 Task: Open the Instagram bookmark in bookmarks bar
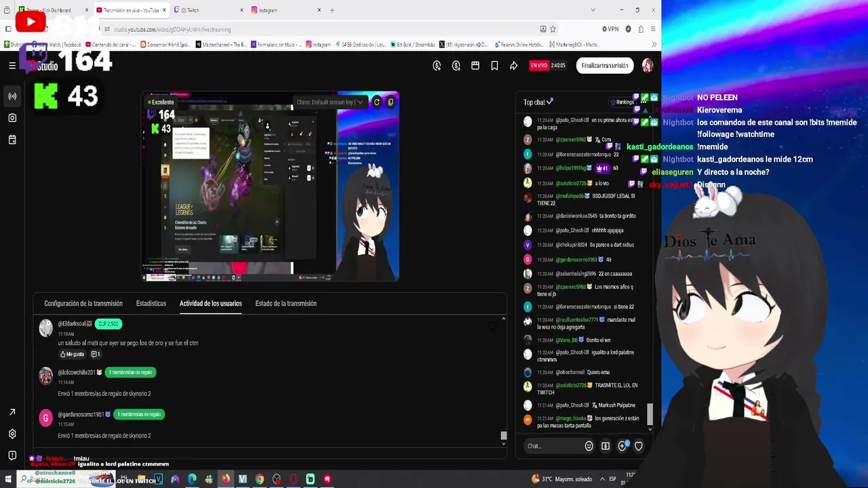(x=318, y=45)
